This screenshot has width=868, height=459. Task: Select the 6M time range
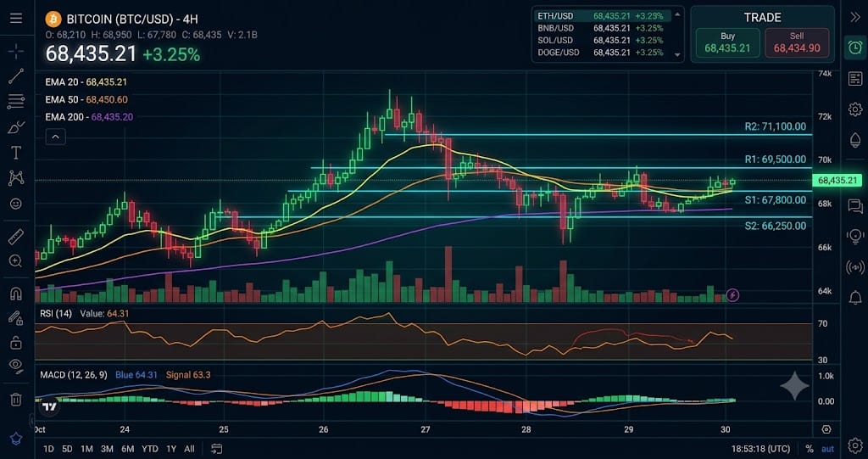(x=127, y=449)
